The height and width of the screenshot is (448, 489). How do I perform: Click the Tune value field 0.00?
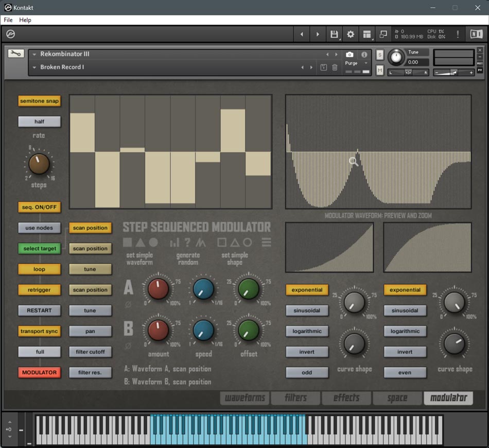417,62
